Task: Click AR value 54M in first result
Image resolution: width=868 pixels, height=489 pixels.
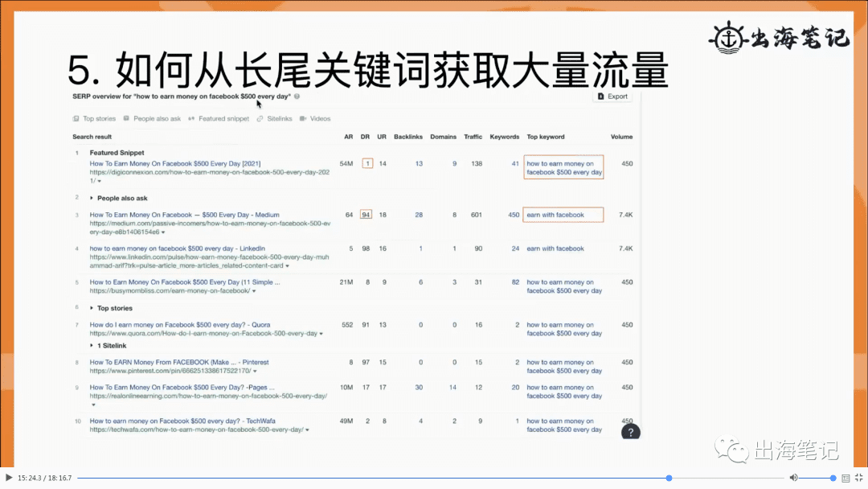Action: (346, 164)
